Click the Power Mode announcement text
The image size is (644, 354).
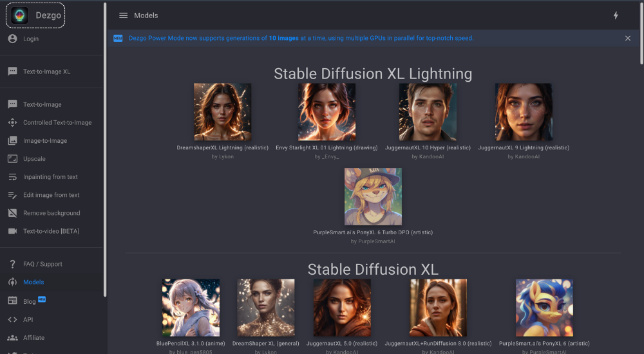coord(301,38)
